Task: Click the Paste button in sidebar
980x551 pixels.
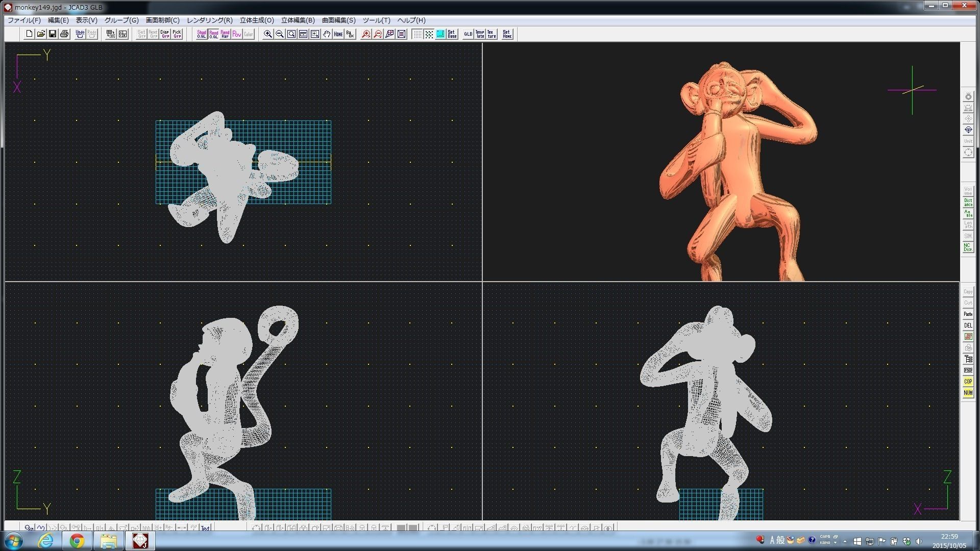Action: click(968, 314)
